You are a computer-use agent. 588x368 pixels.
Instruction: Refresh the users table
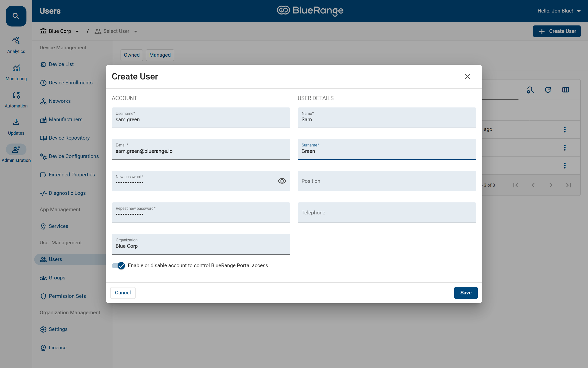coord(548,90)
